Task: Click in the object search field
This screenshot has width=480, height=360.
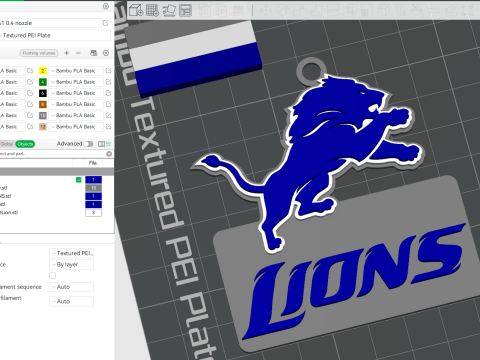Action: coord(52,154)
